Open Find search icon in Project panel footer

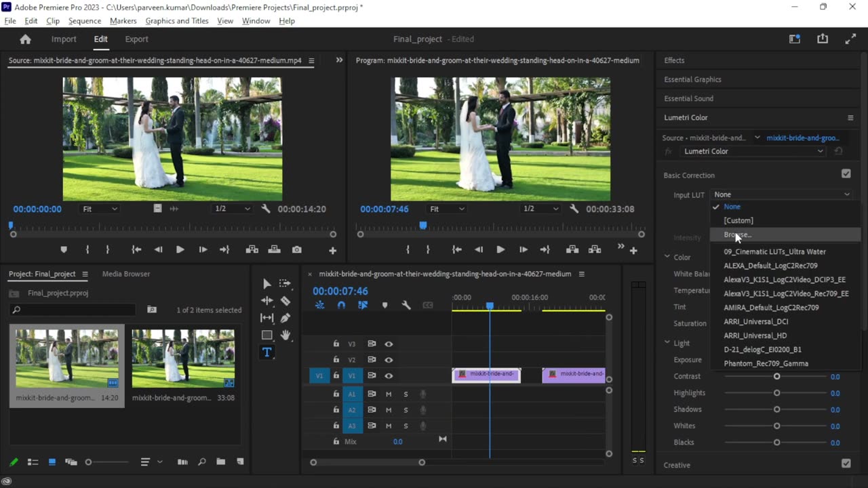click(x=201, y=462)
